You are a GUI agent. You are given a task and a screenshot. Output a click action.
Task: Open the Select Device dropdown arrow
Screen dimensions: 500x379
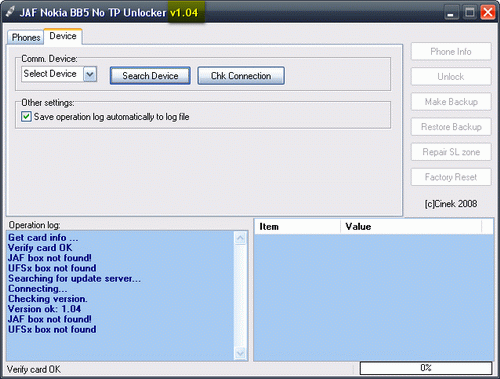click(x=90, y=74)
